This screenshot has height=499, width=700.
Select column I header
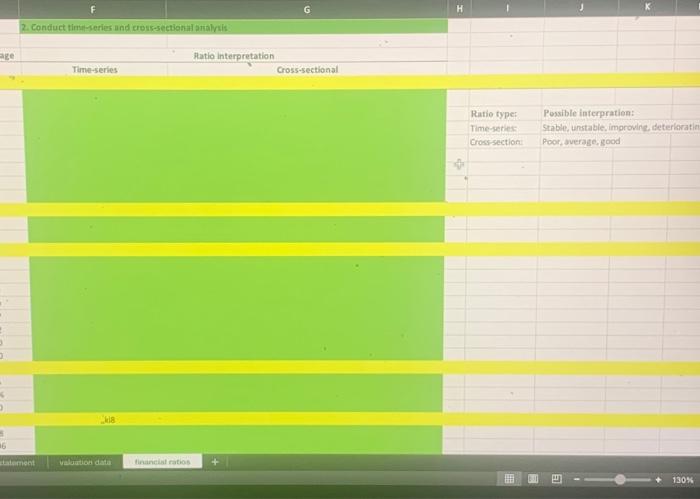(508, 8)
